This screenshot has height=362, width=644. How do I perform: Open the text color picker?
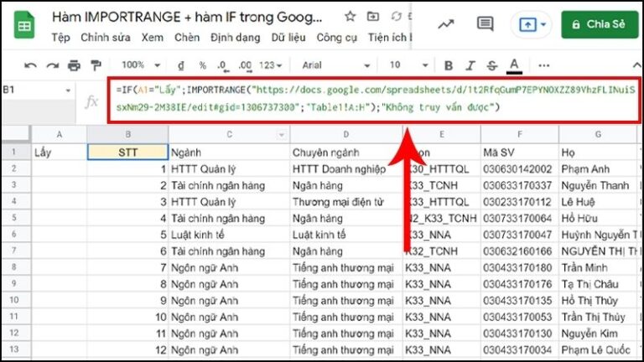click(x=514, y=65)
